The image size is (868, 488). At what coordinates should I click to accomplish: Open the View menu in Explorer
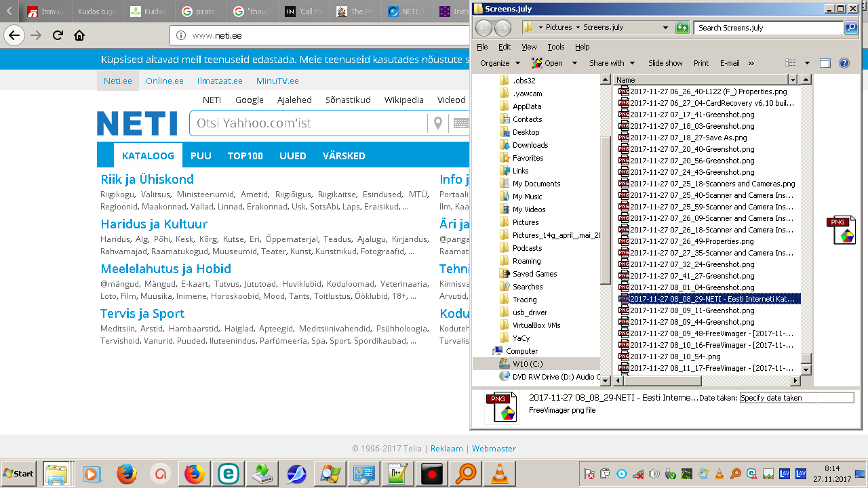pos(529,47)
